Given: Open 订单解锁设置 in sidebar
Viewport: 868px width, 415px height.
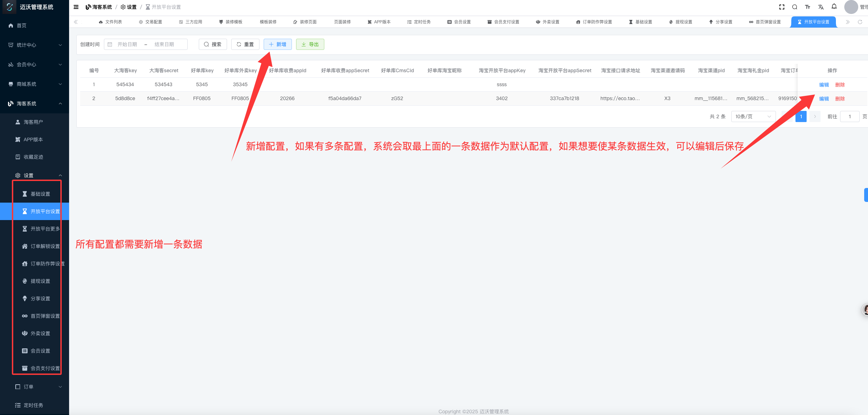Looking at the screenshot, I should tap(45, 246).
